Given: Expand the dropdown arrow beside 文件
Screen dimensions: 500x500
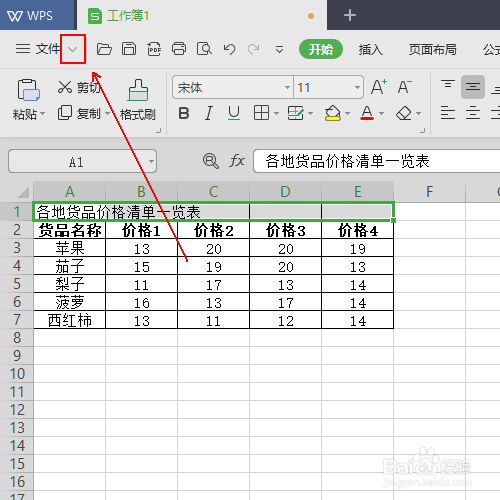Looking at the screenshot, I should [x=72, y=49].
